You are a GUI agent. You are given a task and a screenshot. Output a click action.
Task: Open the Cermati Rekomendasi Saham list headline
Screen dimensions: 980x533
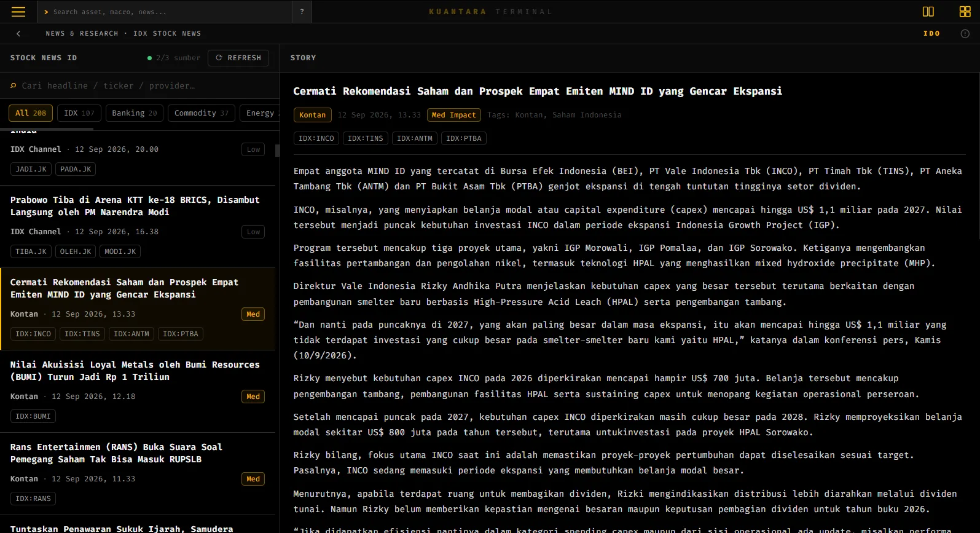pyautogui.click(x=125, y=288)
